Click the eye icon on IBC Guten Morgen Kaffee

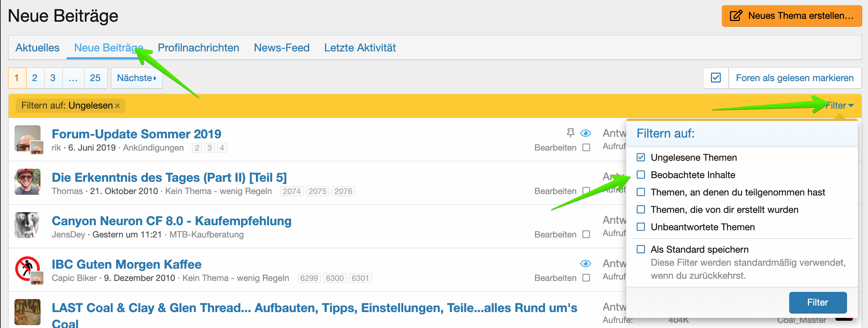(585, 264)
